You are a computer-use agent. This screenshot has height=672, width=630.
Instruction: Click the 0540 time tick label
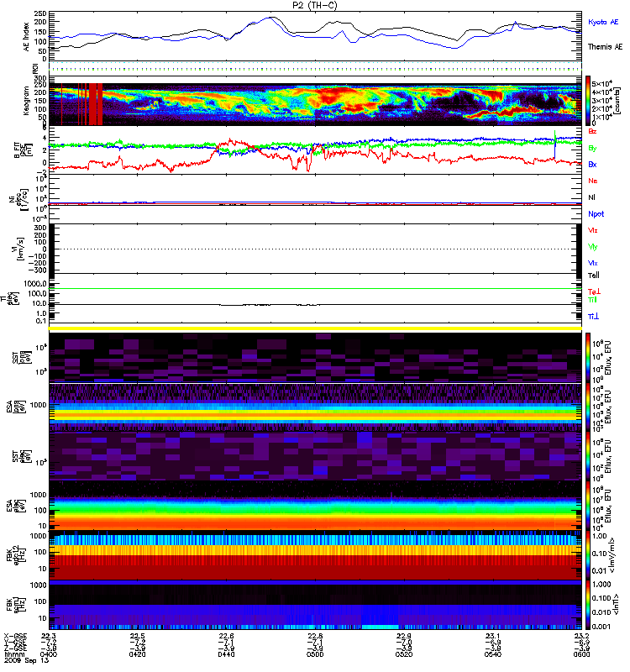(493, 654)
